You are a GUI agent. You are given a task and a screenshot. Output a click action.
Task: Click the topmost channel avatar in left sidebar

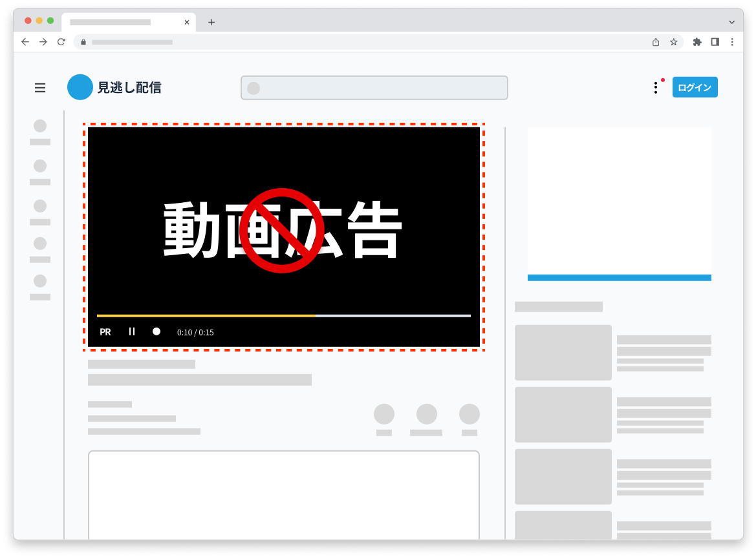[x=39, y=127]
